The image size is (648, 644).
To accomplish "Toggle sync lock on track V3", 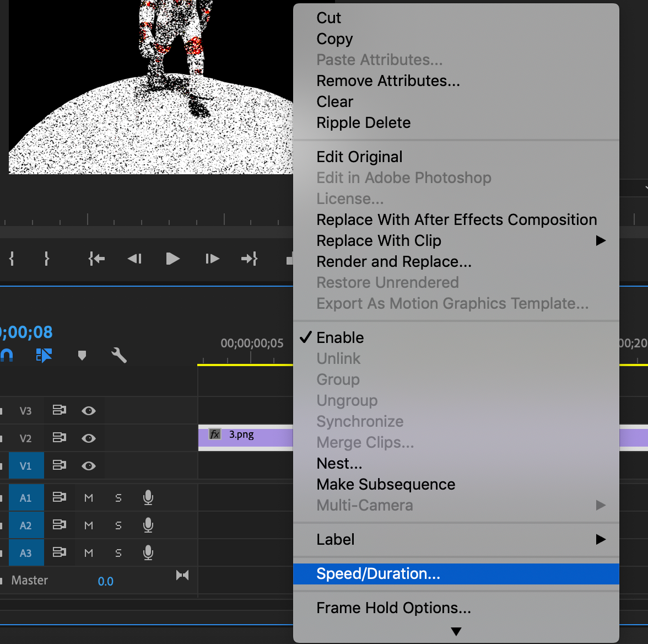I will click(x=59, y=410).
